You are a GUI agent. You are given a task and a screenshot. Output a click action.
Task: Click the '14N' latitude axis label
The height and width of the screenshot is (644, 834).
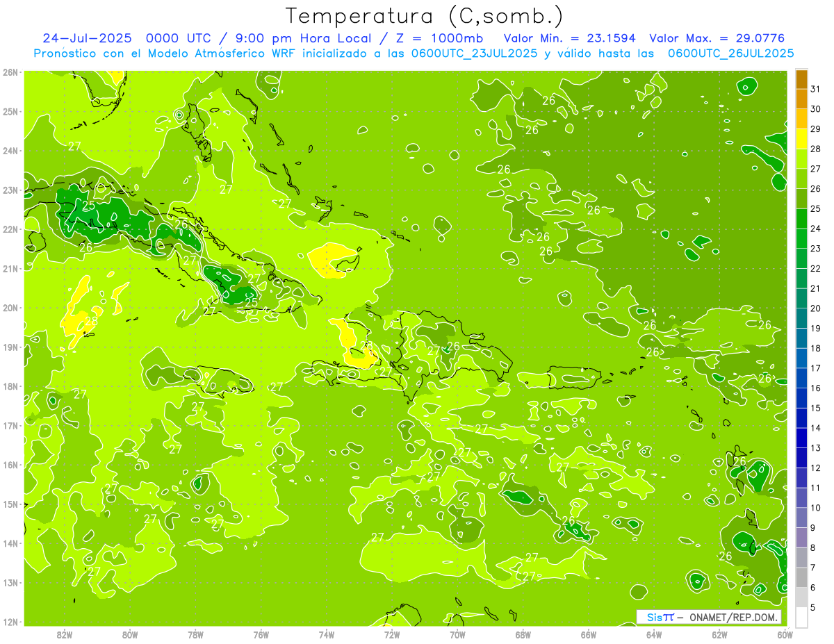click(10, 543)
